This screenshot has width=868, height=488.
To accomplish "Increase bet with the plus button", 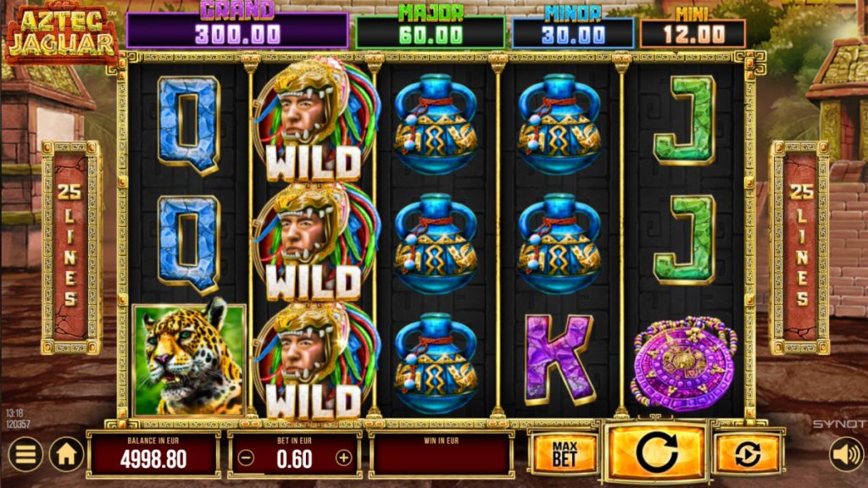I will pyautogui.click(x=343, y=458).
